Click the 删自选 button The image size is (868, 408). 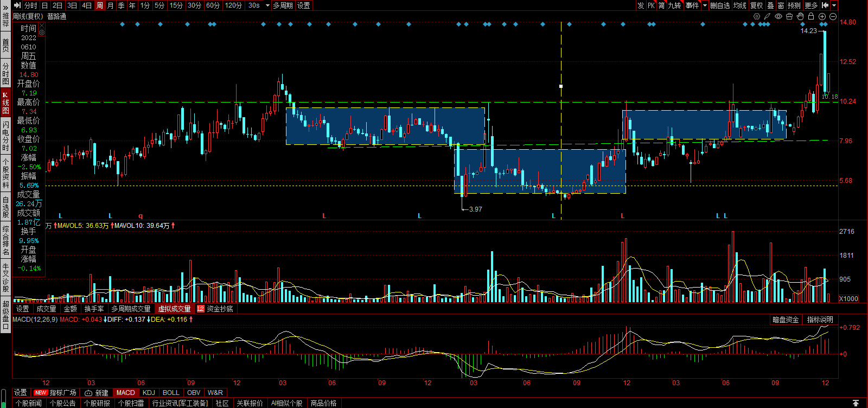point(720,5)
